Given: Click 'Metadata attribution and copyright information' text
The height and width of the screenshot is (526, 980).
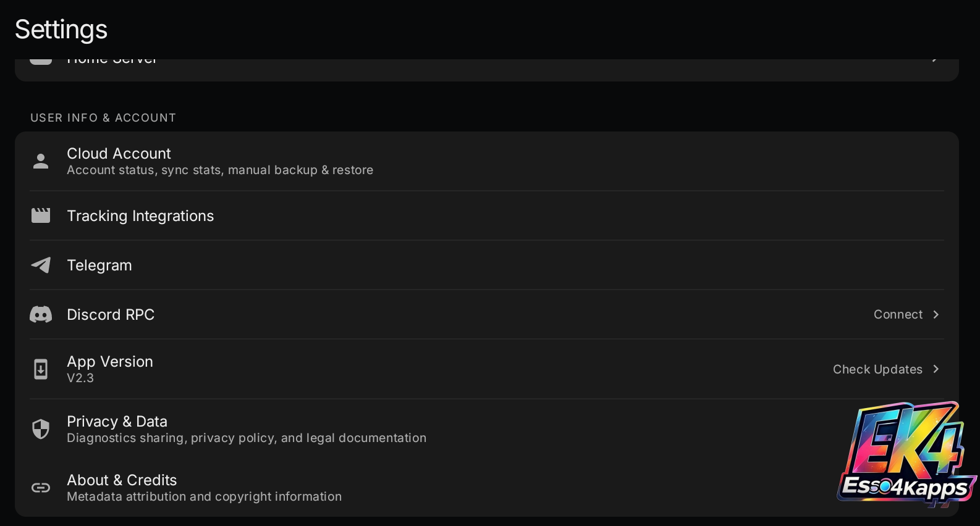Looking at the screenshot, I should pos(204,496).
